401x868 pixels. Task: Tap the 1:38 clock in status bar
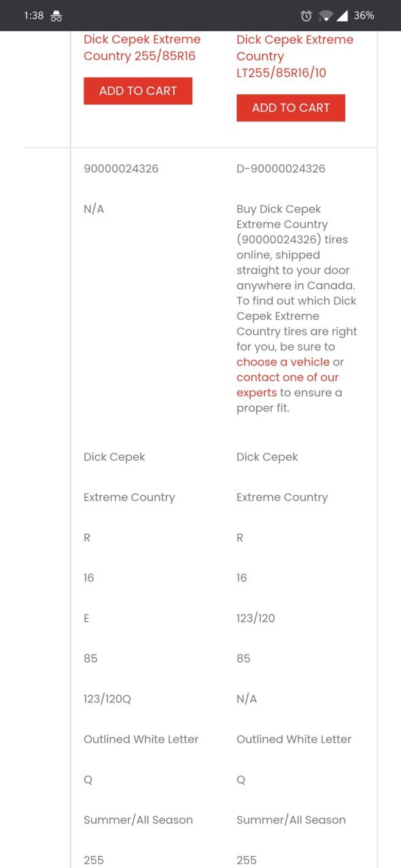(x=33, y=16)
